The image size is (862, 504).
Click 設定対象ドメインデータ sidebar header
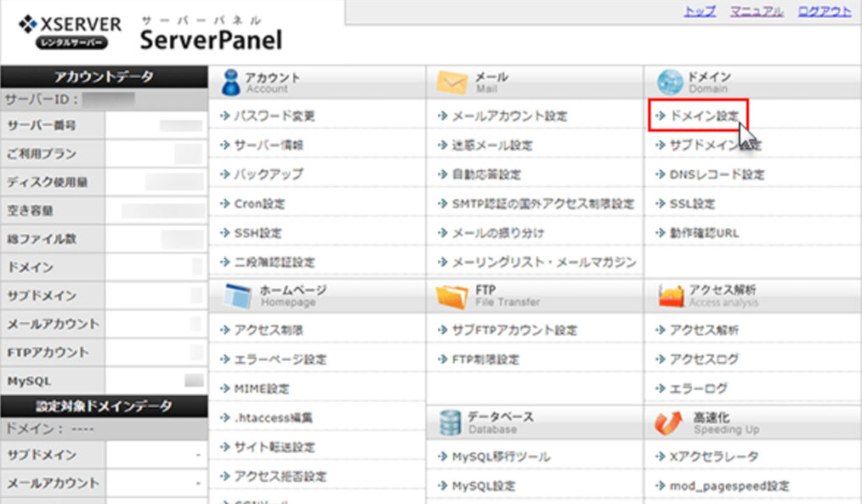coord(104,406)
